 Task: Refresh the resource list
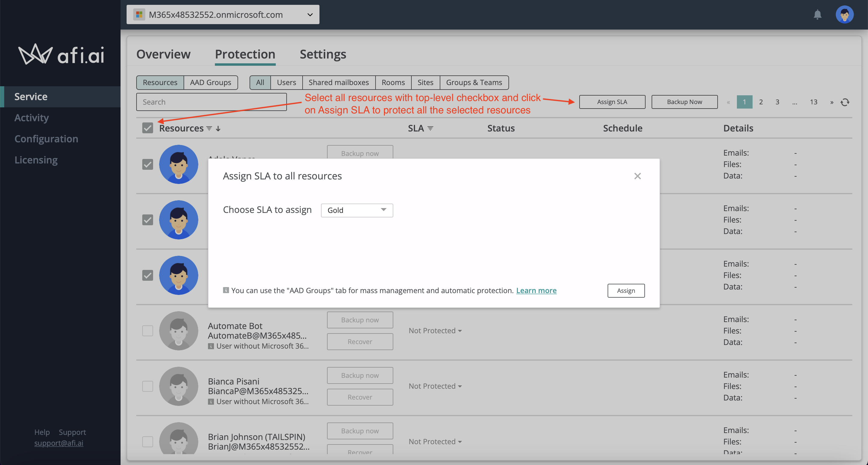point(845,102)
